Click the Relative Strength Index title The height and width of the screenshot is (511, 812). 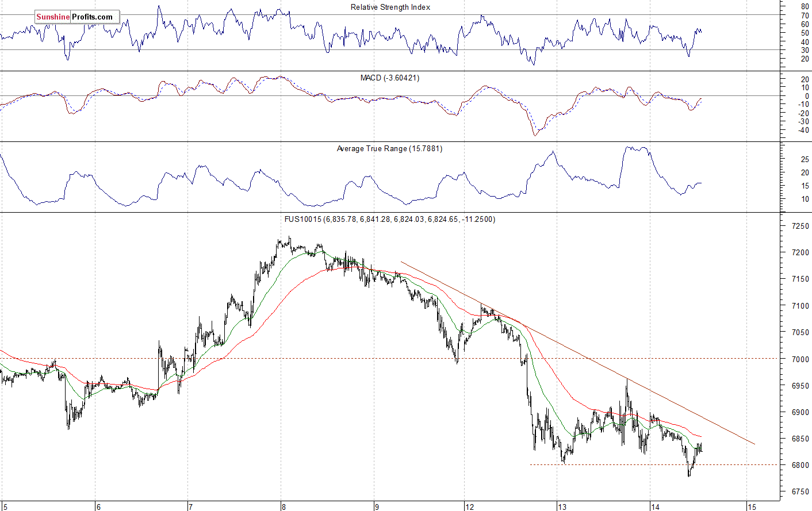tap(390, 7)
